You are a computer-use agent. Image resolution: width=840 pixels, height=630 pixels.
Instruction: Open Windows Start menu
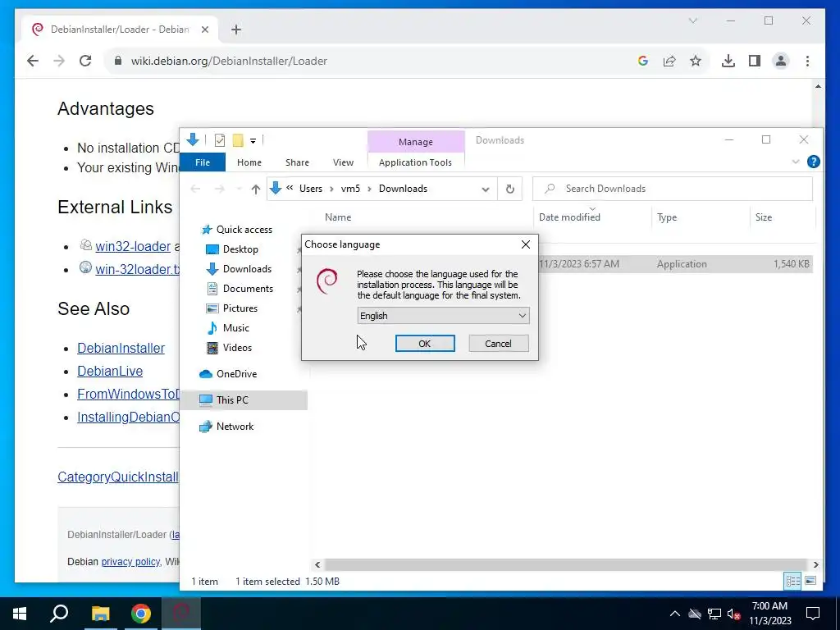[20, 614]
